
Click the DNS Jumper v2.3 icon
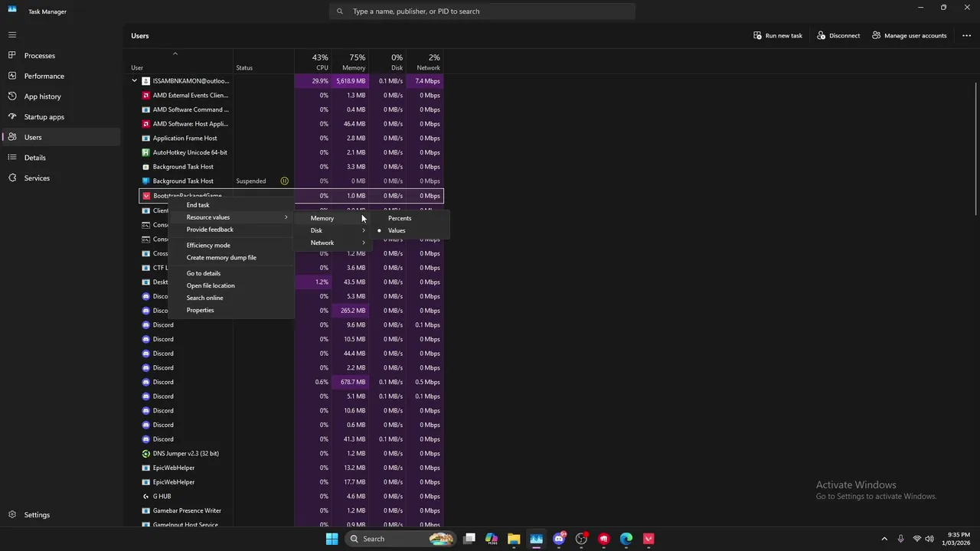pyautogui.click(x=146, y=453)
